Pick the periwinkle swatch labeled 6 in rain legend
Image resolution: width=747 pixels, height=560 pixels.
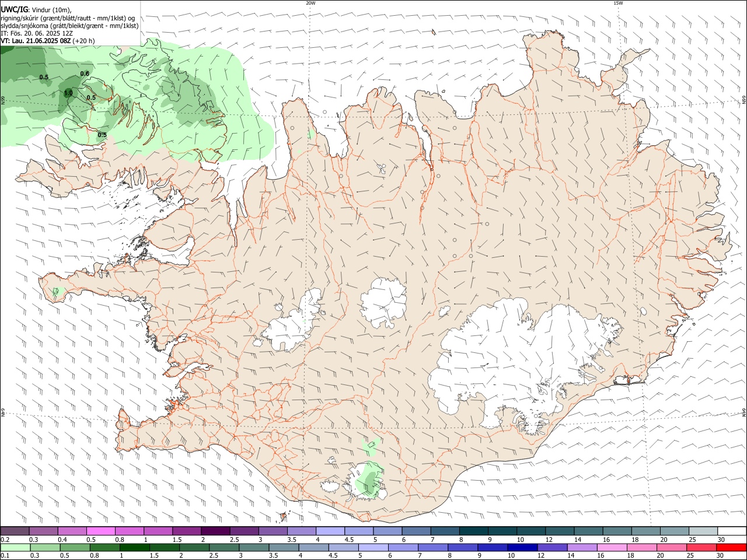click(x=403, y=547)
